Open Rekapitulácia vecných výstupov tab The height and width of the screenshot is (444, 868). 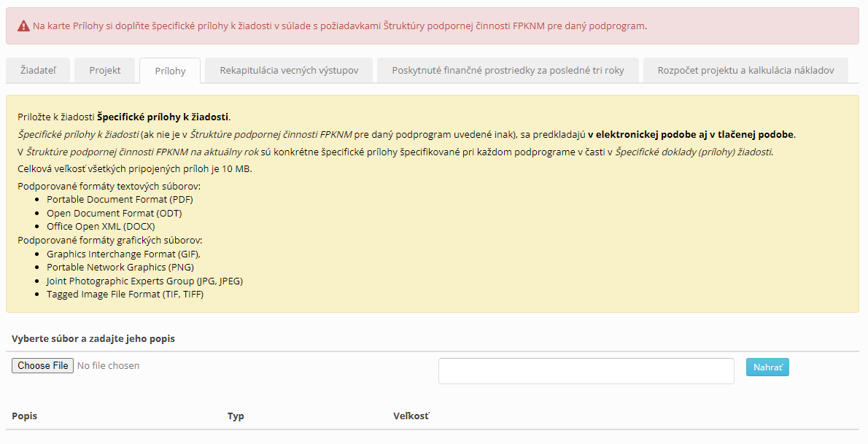(x=289, y=71)
